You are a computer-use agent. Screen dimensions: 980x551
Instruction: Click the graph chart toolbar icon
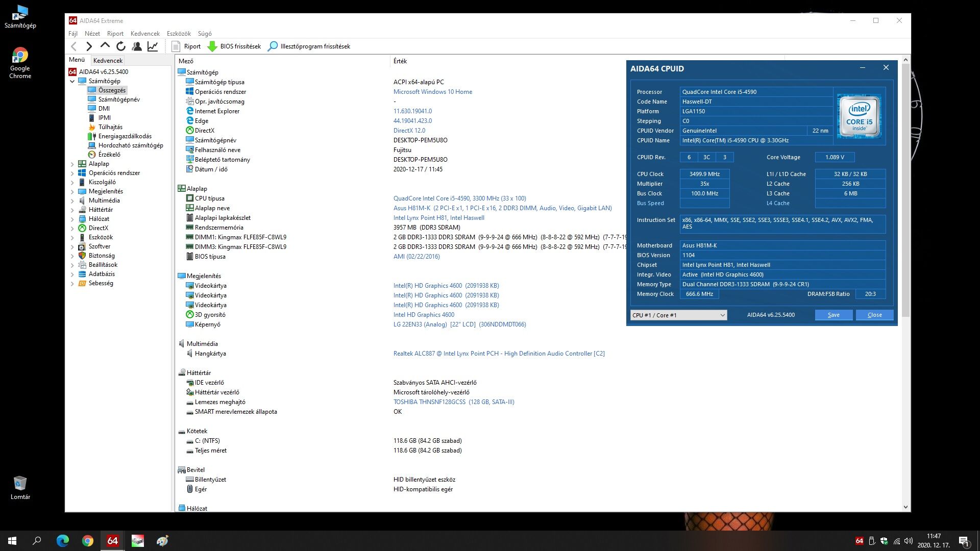tap(153, 46)
